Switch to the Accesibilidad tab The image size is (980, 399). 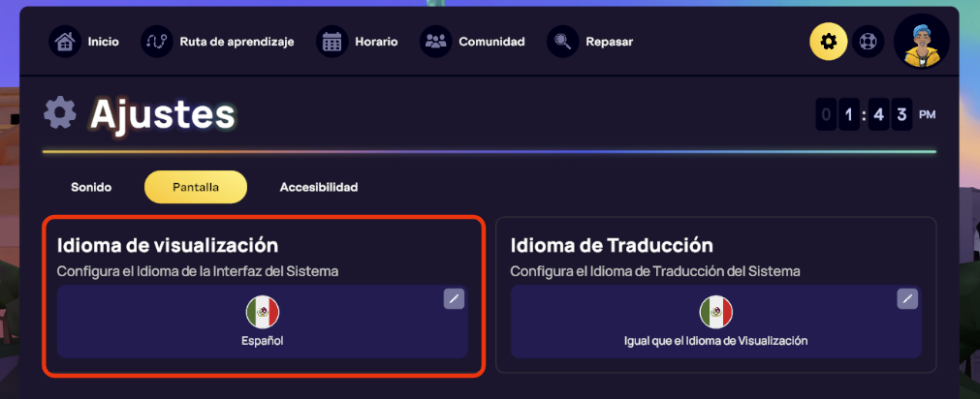[319, 187]
